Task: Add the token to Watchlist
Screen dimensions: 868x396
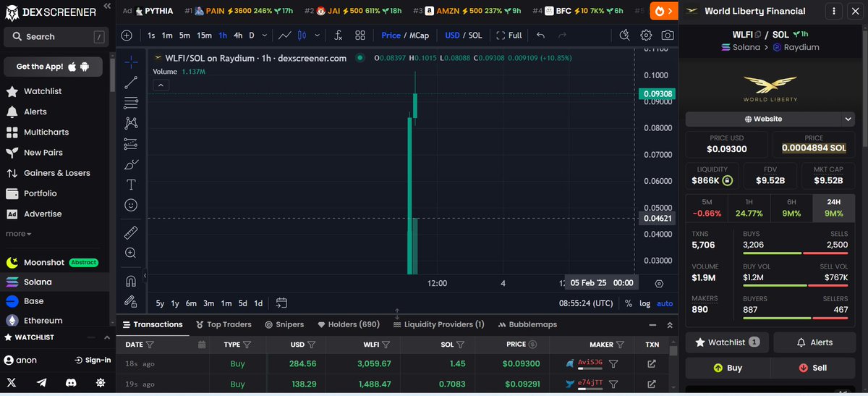Action: pyautogui.click(x=727, y=342)
